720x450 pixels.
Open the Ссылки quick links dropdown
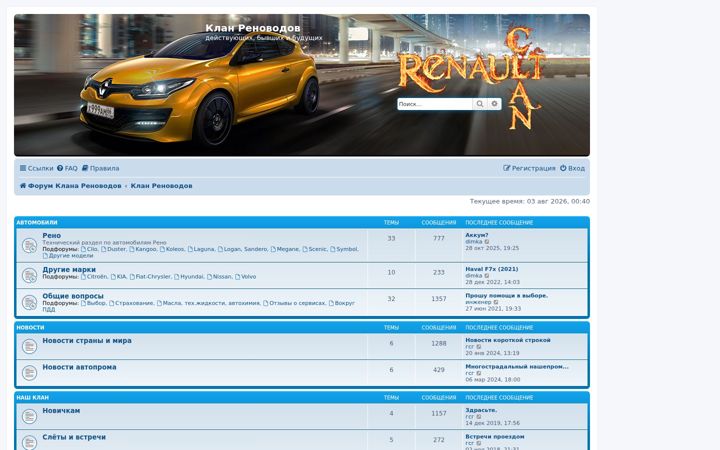(36, 168)
